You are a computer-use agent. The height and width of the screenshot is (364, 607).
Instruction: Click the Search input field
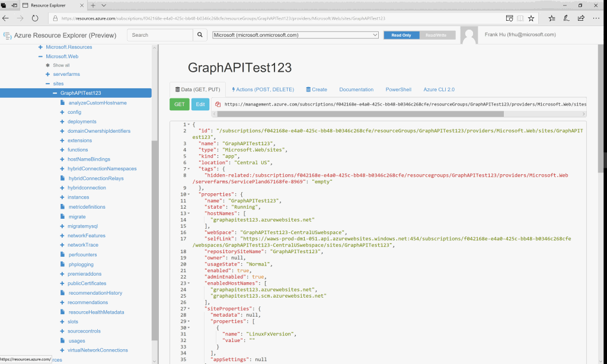point(160,35)
